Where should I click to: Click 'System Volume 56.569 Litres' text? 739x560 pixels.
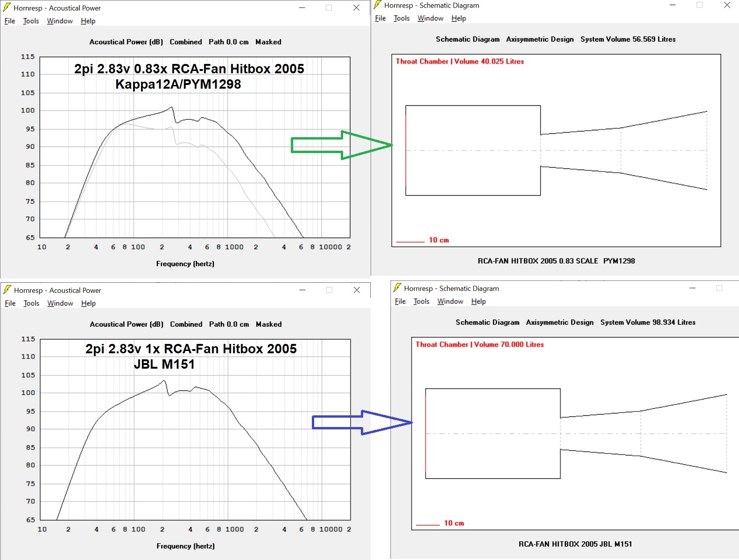point(628,39)
